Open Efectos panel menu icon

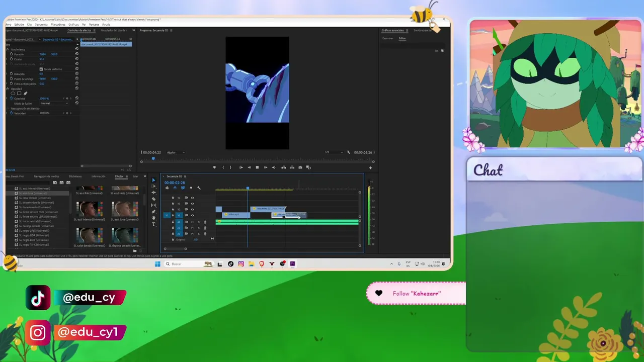tap(126, 176)
